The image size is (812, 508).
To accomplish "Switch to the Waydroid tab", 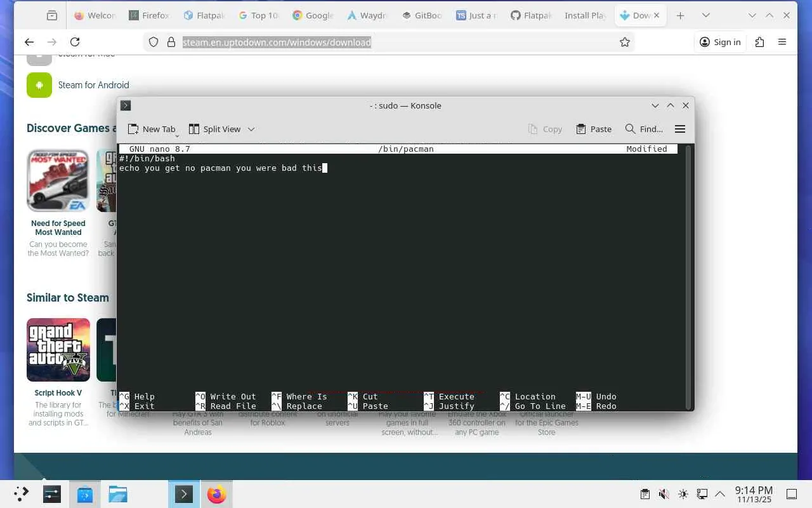I will click(x=368, y=15).
